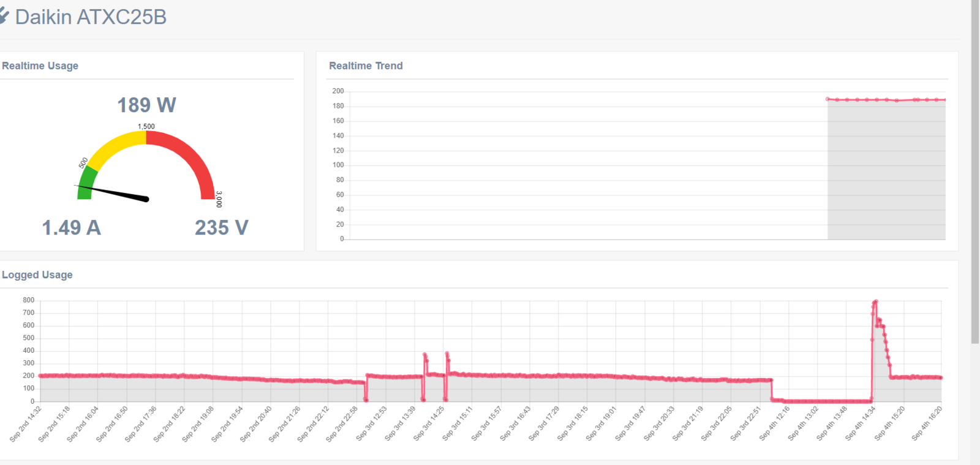Click the vertical page scrollbar thumb

click(x=975, y=172)
